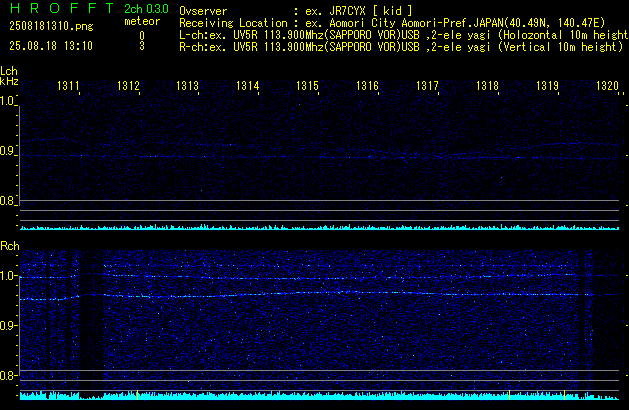The width and height of the screenshot is (629, 410).
Task: Select the 1316 time tick
Action: [367, 86]
